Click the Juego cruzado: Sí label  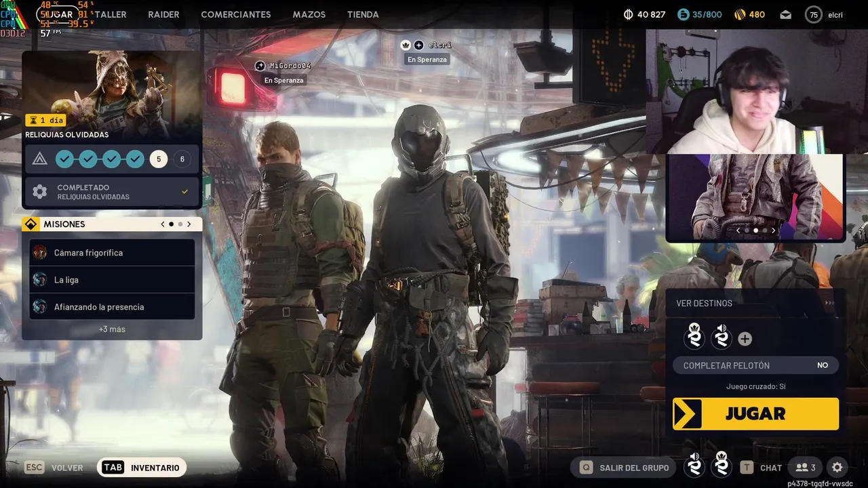(x=755, y=386)
